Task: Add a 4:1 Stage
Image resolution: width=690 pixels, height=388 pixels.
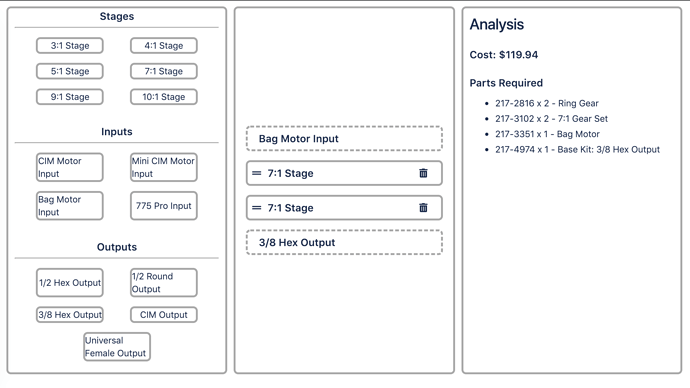Action: click(164, 46)
